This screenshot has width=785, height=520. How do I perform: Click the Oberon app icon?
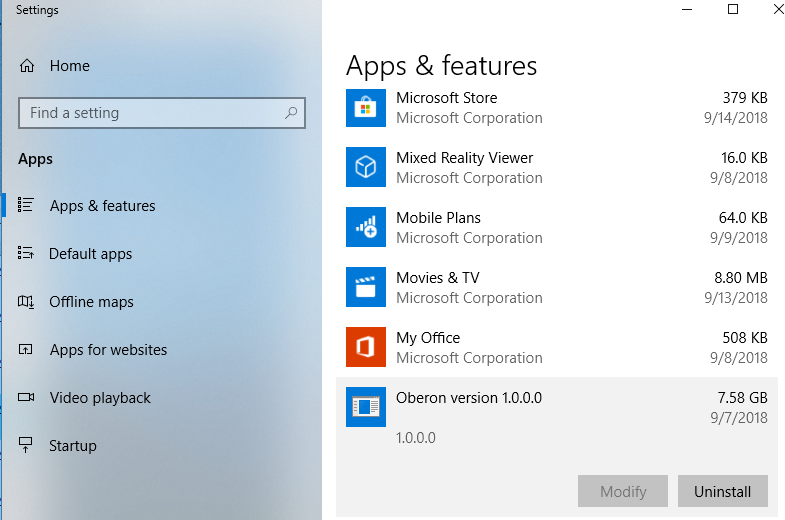tap(366, 407)
